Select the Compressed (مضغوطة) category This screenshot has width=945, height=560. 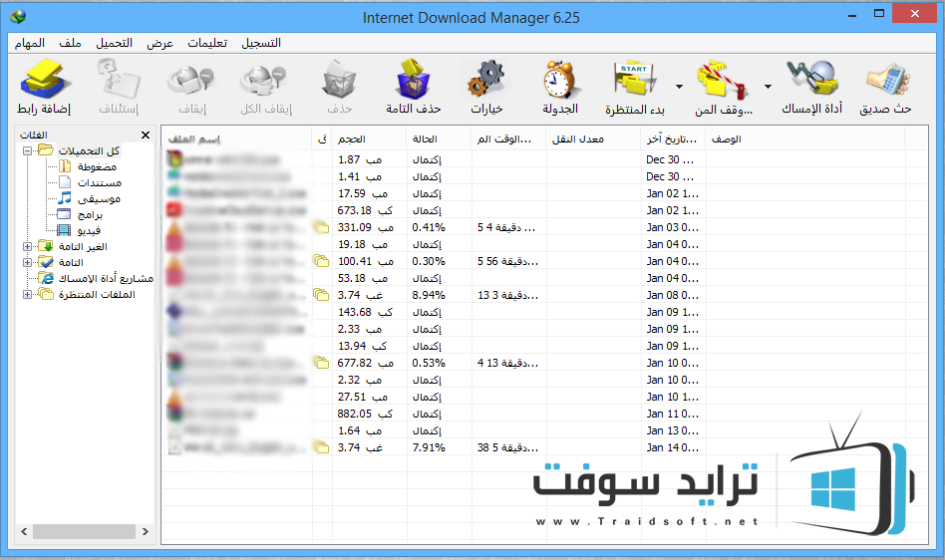(97, 166)
